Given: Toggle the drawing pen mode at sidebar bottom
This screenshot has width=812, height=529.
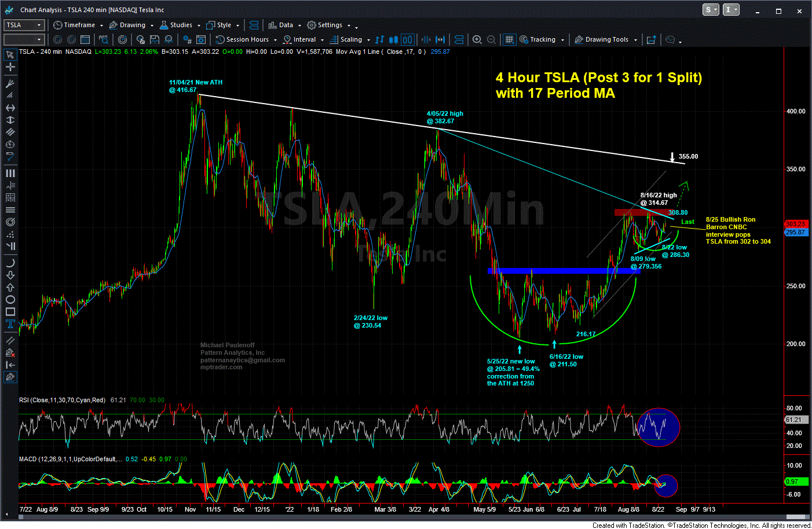Looking at the screenshot, I should click(10, 377).
